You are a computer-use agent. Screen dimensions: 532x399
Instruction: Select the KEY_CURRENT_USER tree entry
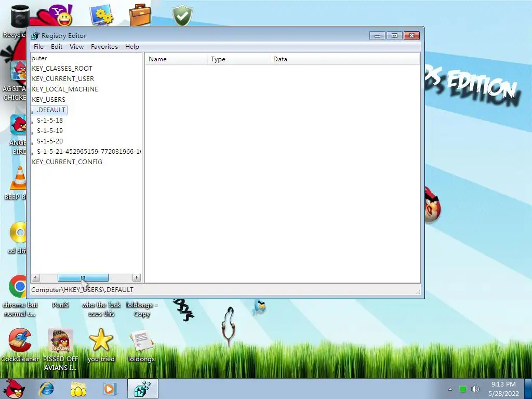(63, 79)
